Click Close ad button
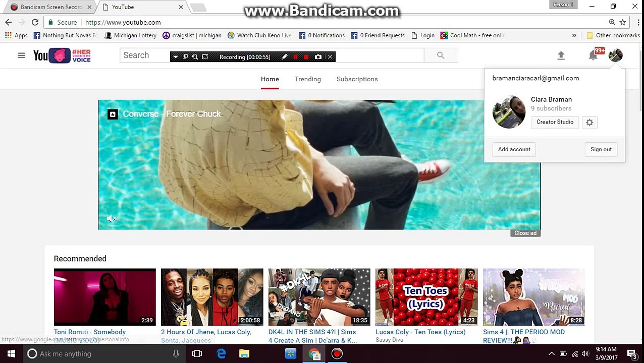This screenshot has height=363, width=644. [525, 233]
